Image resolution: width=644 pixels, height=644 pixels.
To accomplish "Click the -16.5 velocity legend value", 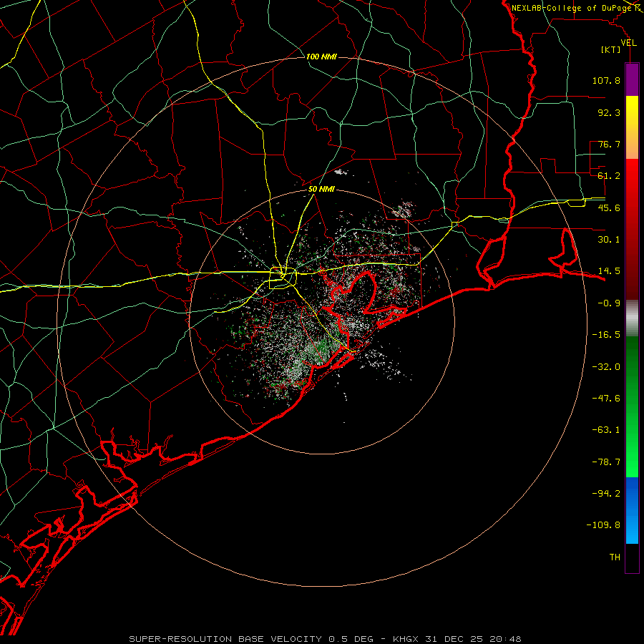I will (606, 335).
